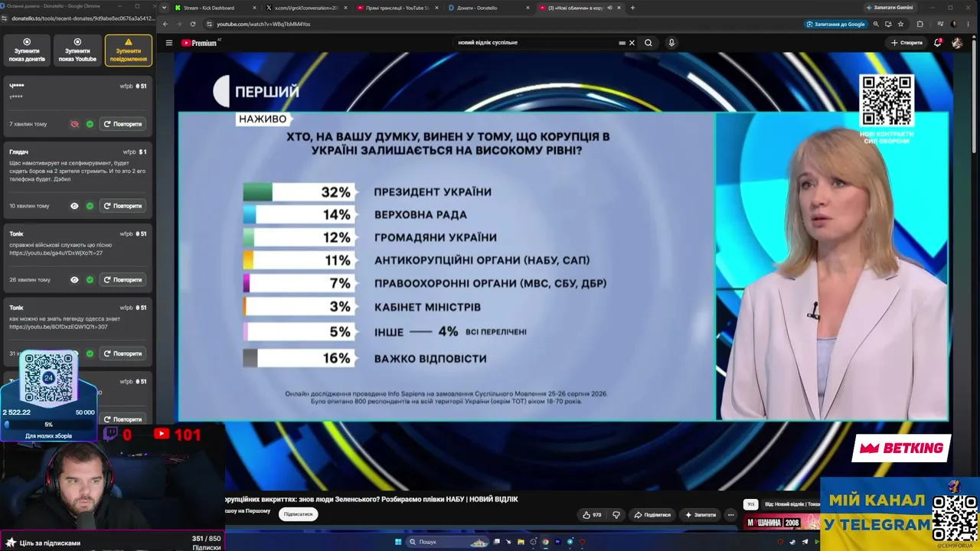The image size is (980, 551).
Task: Open more actions ellipsis under video
Action: [731, 515]
